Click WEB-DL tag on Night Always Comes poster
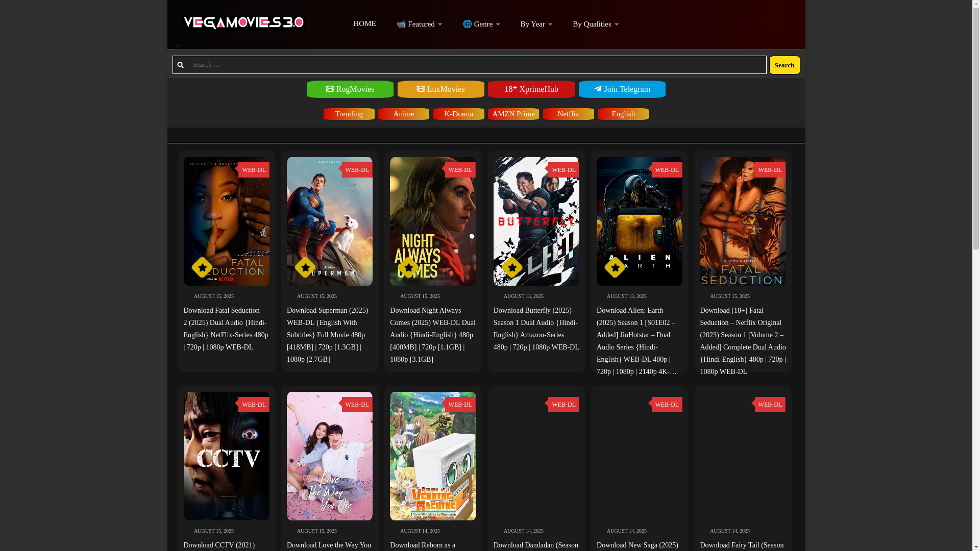This screenshot has width=980, height=551. pos(460,170)
